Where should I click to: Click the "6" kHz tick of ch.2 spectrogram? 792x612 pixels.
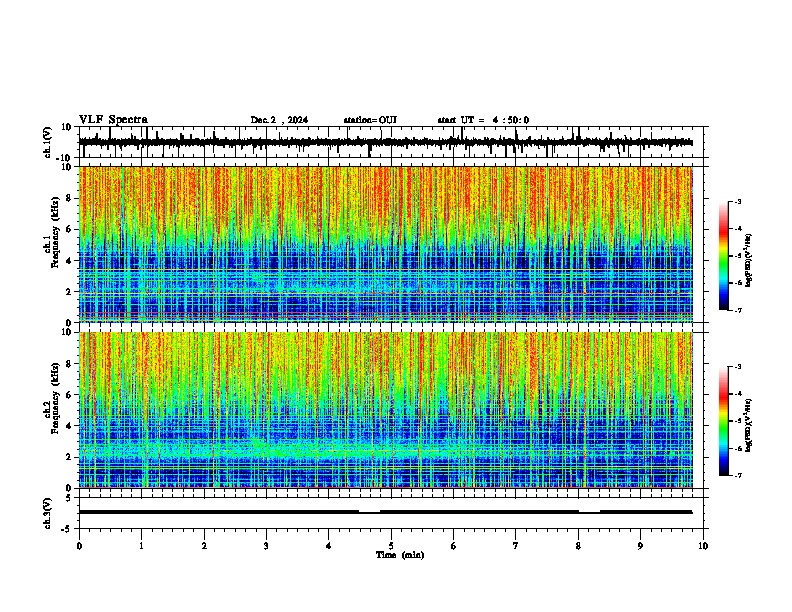pyautogui.click(x=69, y=394)
